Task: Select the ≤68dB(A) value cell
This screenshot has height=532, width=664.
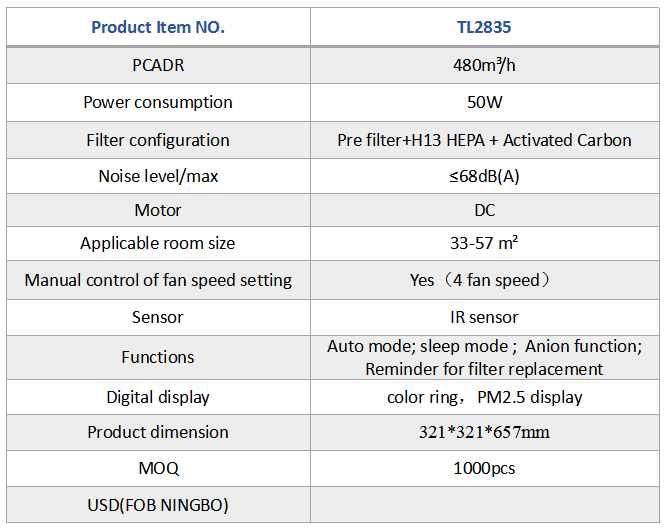Action: [484, 176]
